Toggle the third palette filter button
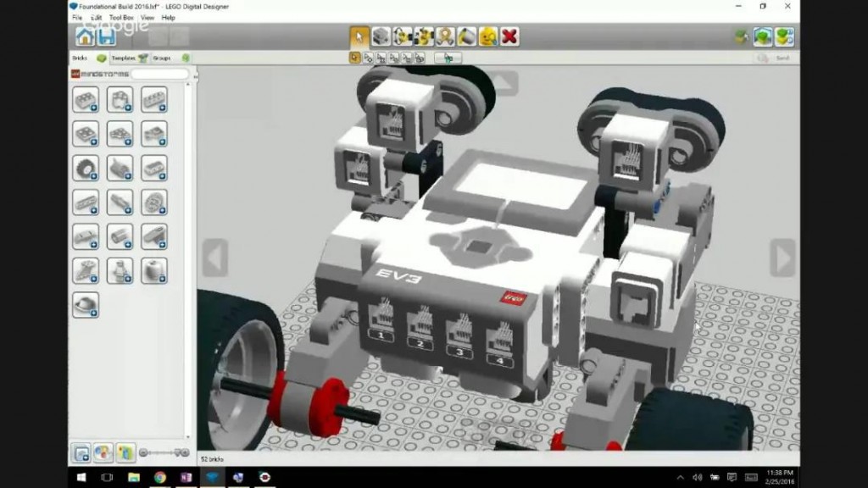The image size is (868, 488). pyautogui.click(x=125, y=453)
